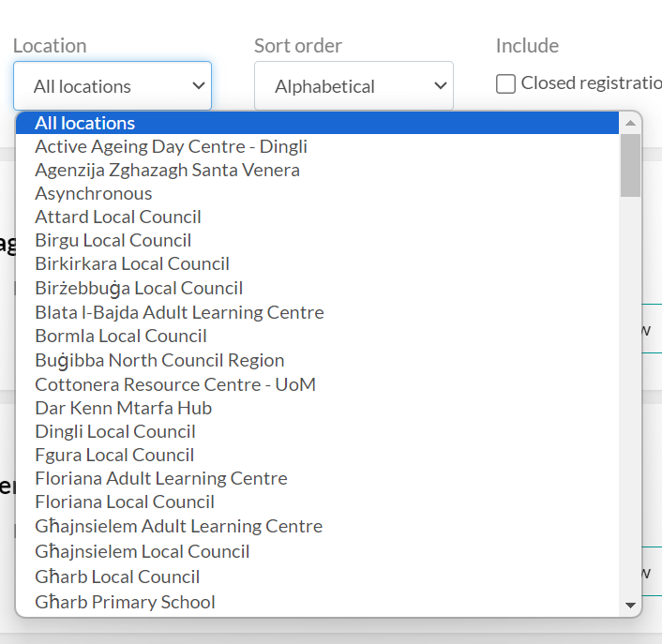Viewport: 662px width, 644px height.
Task: Click the list scrollbar down arrow
Action: tap(631, 606)
